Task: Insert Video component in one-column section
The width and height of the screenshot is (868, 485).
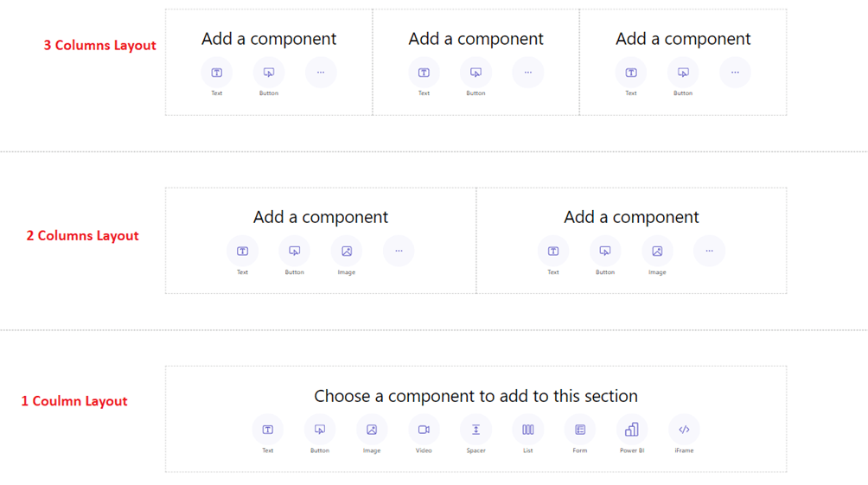Action: pos(424,430)
